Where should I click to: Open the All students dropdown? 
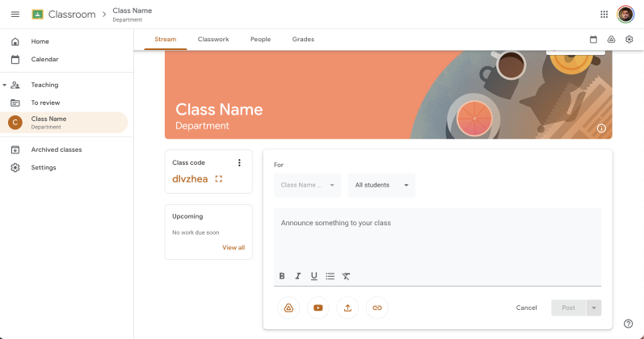(x=381, y=185)
